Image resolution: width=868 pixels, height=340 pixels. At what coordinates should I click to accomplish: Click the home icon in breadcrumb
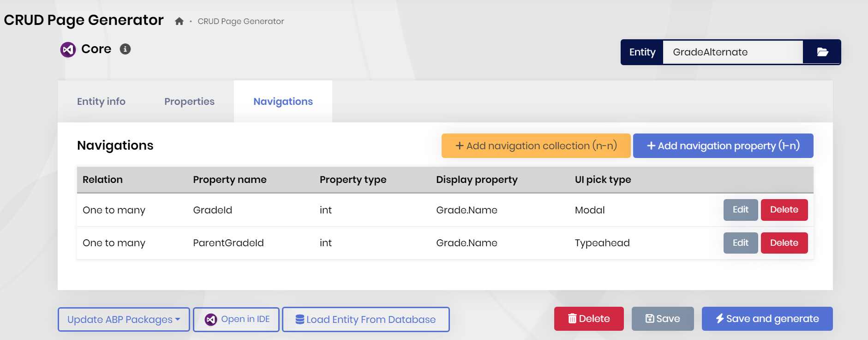[x=180, y=21]
